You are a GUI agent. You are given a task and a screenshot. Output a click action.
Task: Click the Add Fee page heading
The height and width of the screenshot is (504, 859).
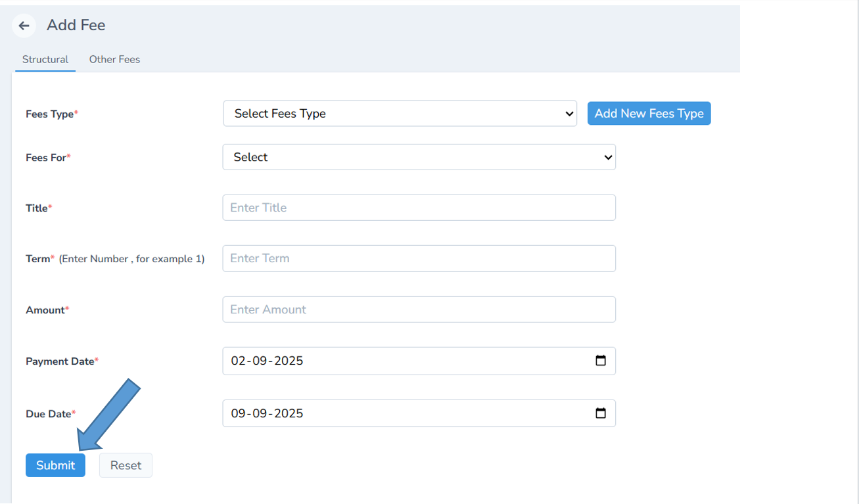point(76,25)
